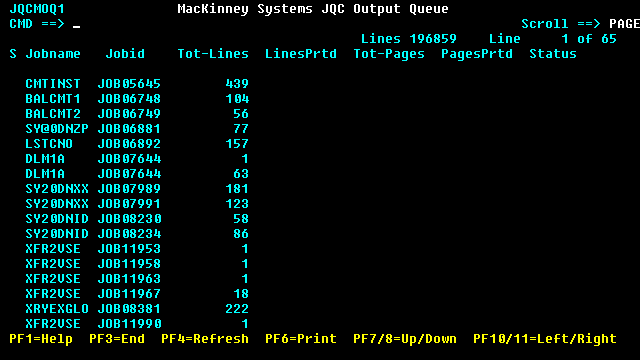
Task: Click the PagesPrtd column header
Action: click(x=477, y=54)
